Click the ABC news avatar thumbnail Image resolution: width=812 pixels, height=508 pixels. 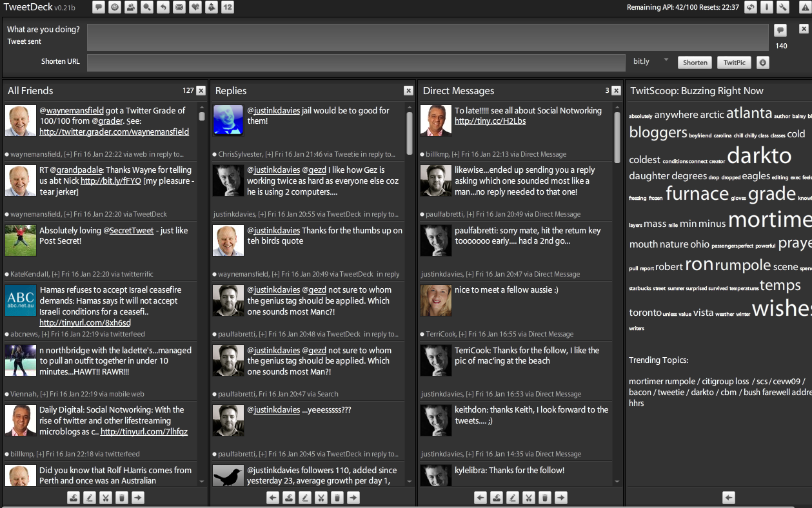[x=21, y=300]
